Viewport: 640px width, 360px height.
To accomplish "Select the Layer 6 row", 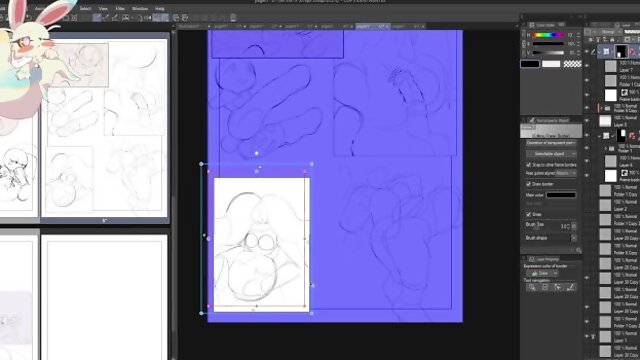I will tap(619, 162).
